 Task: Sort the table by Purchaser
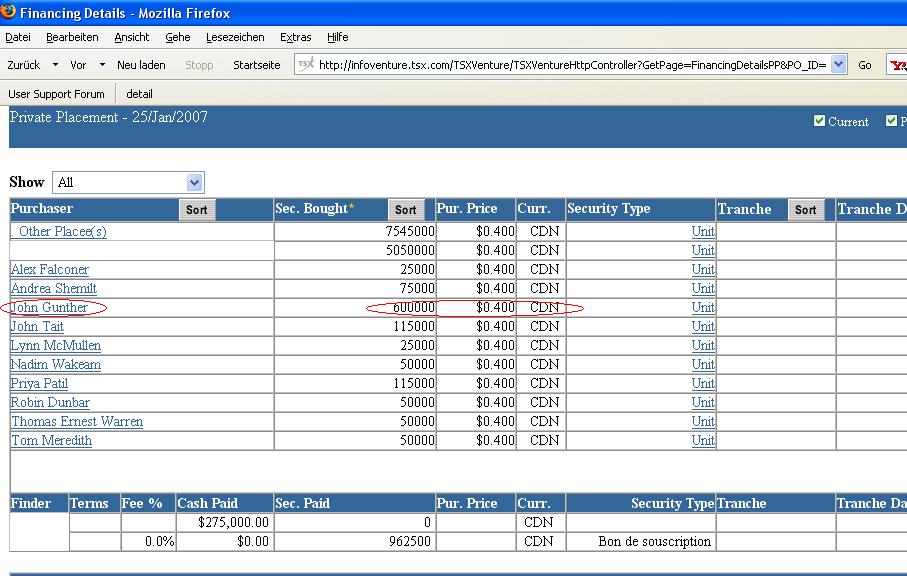(197, 210)
